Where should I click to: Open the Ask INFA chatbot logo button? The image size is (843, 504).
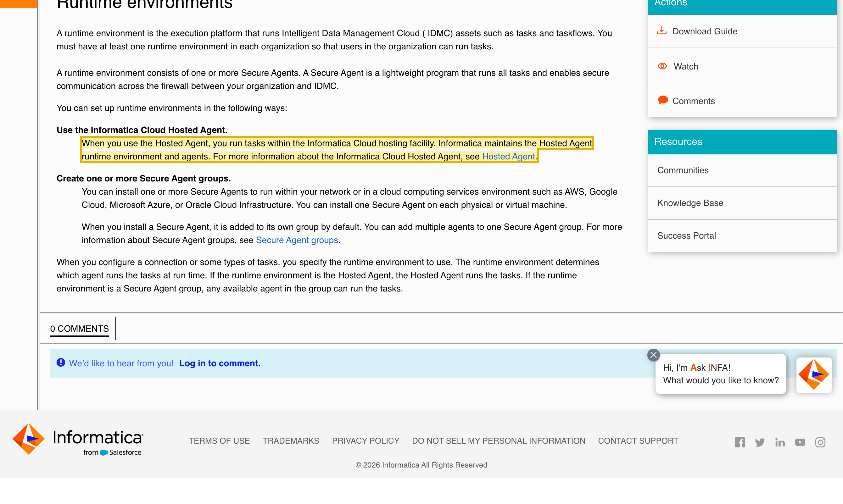[814, 374]
